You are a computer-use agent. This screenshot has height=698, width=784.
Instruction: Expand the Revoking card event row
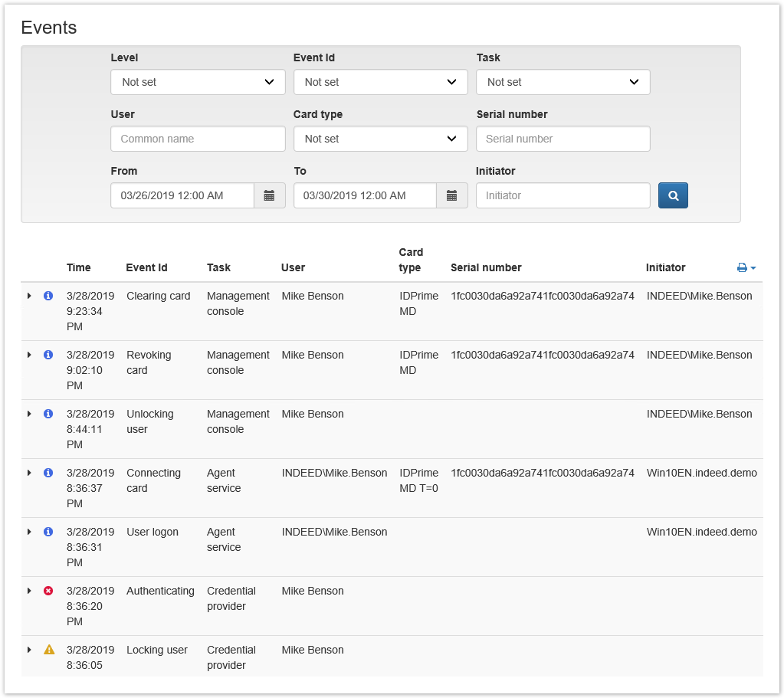(x=29, y=355)
